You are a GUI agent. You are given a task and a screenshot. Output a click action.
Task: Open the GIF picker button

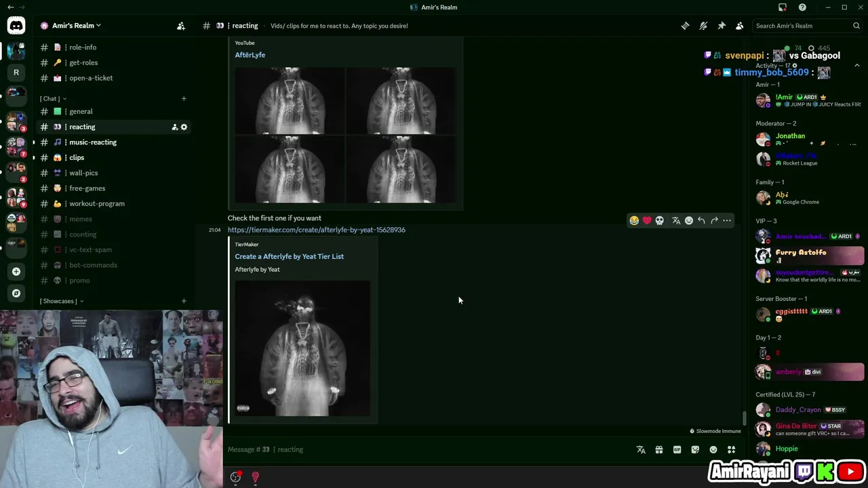coord(677,449)
